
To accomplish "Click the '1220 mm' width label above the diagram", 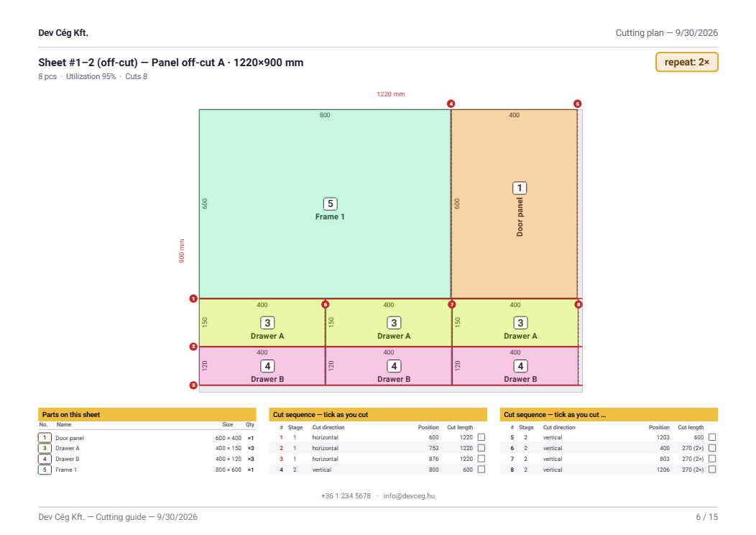I will pyautogui.click(x=390, y=94).
